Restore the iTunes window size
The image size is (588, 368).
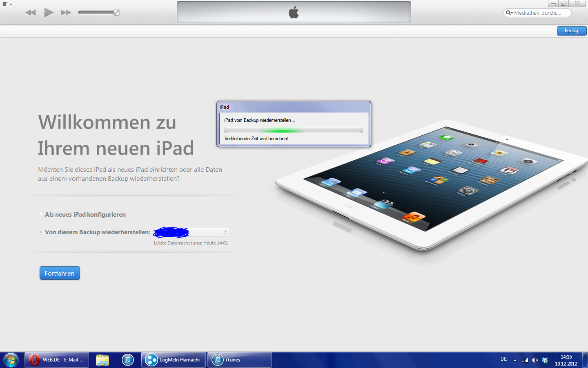point(563,3)
